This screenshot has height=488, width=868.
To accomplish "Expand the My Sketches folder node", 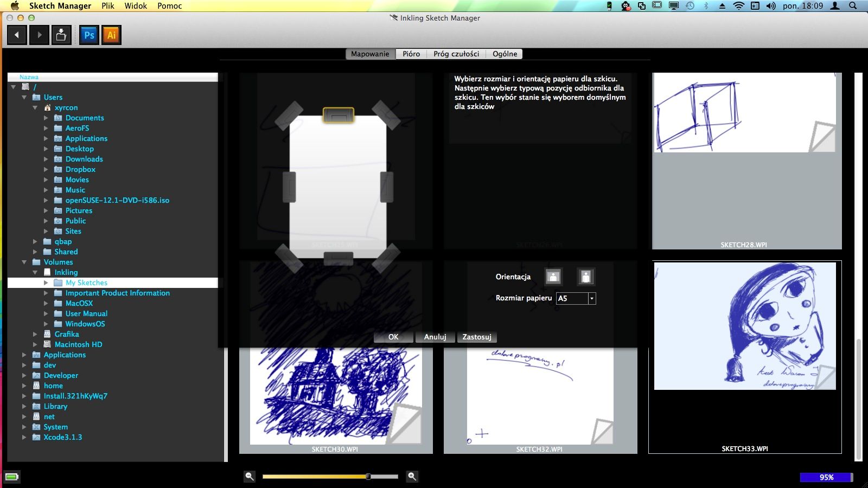I will click(46, 282).
